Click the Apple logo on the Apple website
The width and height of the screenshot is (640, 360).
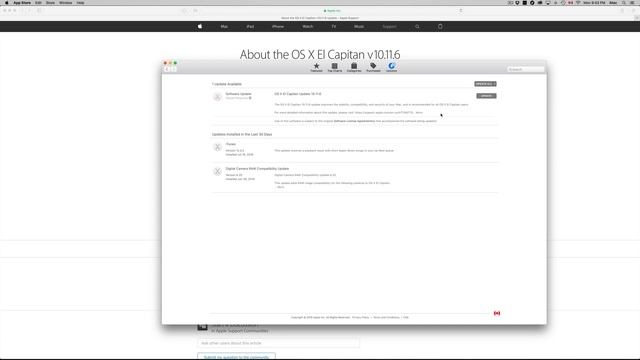pos(200,27)
